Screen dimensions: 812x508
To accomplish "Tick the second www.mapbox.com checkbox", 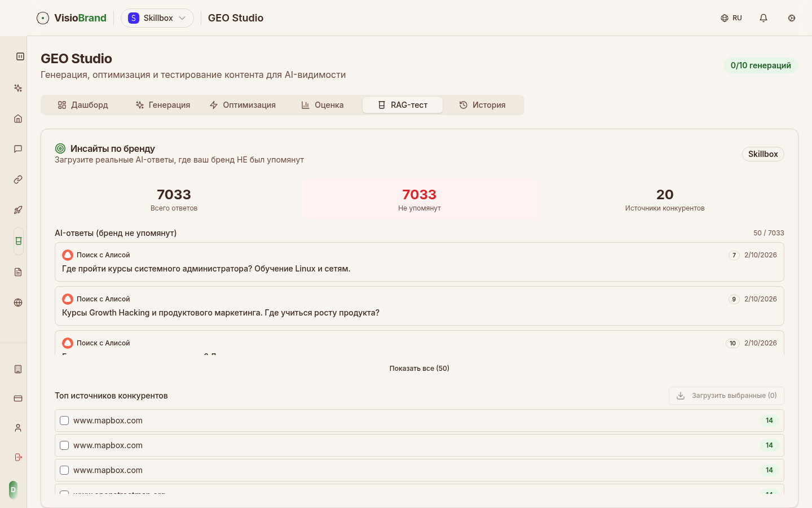I will point(64,445).
